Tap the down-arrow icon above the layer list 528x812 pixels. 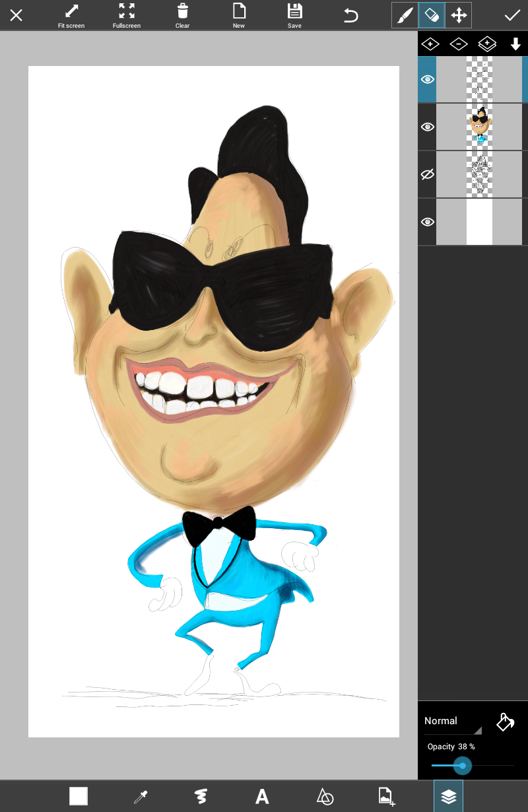(x=515, y=44)
